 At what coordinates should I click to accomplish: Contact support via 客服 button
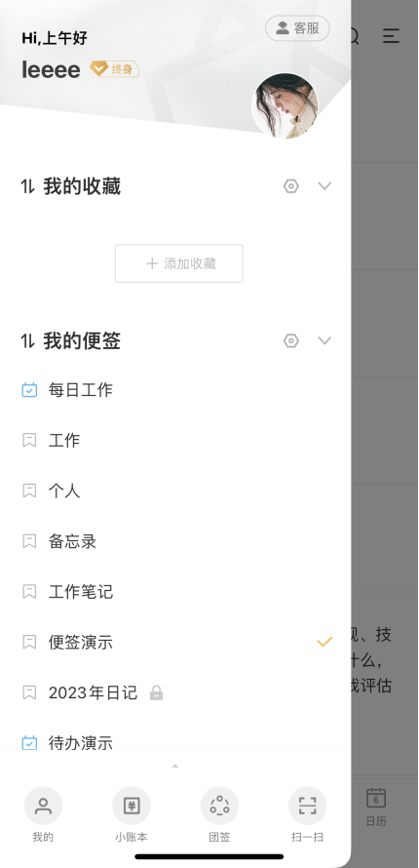tap(297, 28)
